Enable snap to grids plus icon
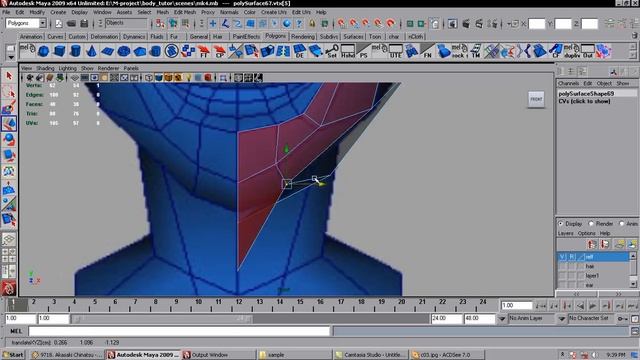 pos(213,24)
